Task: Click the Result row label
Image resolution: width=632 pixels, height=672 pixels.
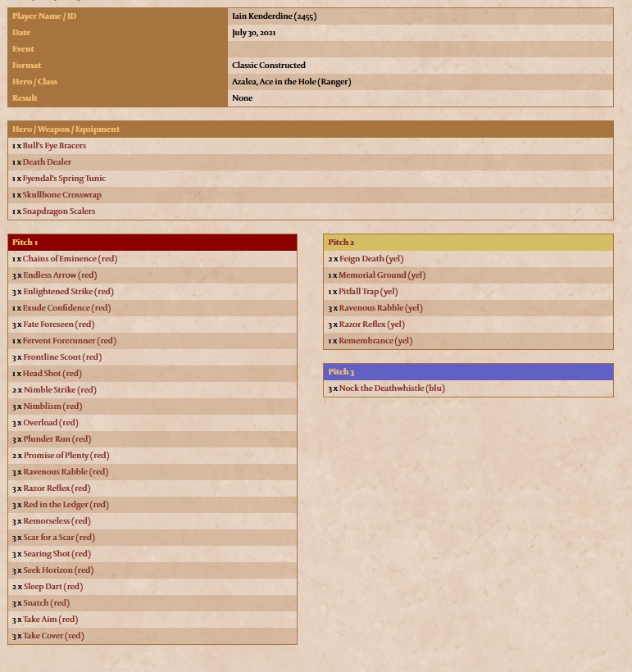Action: [25, 98]
